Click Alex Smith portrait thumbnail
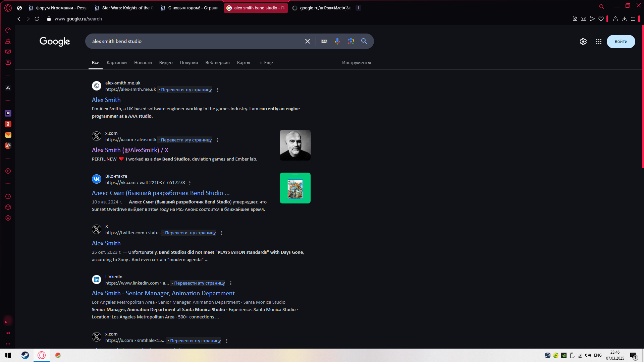 tap(295, 145)
